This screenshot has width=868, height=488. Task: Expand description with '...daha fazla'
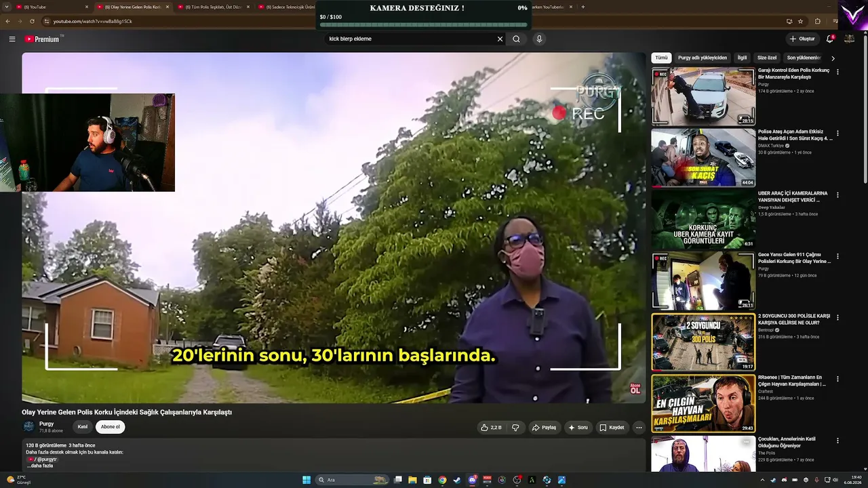tap(40, 466)
